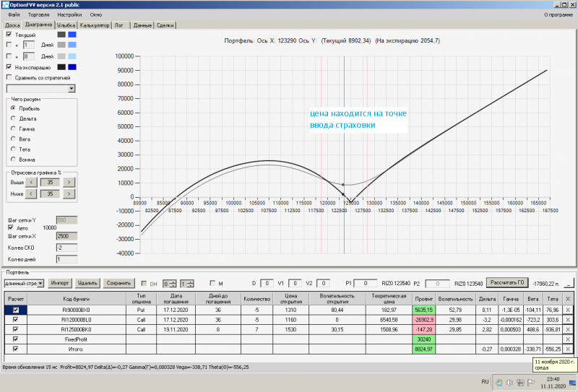
Task: Enable the DH checkbox
Action: click(144, 283)
